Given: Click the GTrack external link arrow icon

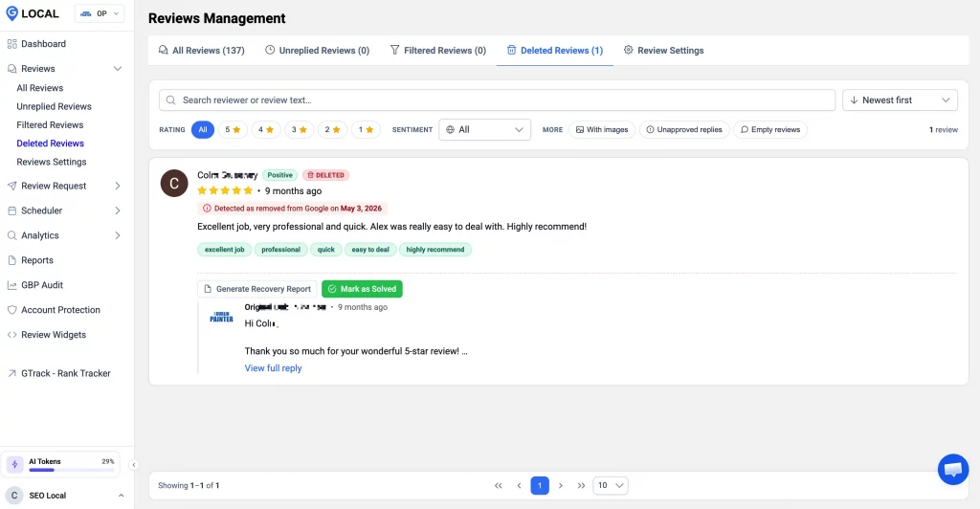Looking at the screenshot, I should click(x=11, y=373).
